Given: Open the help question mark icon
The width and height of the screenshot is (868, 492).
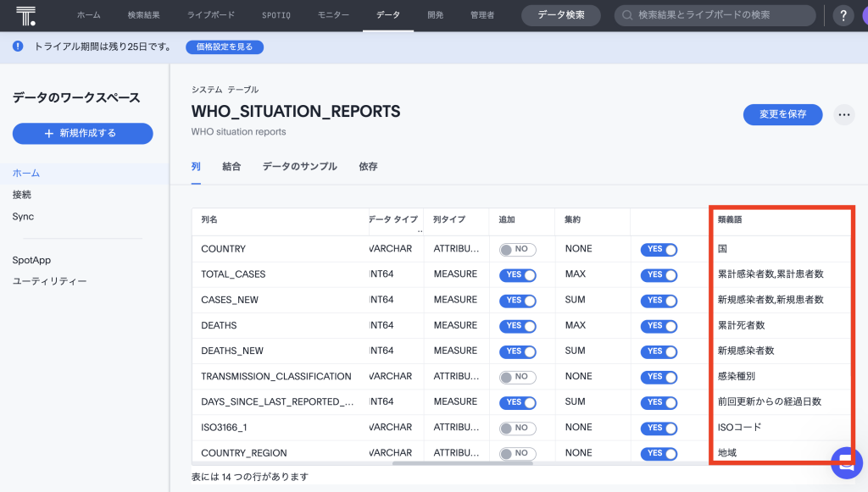Looking at the screenshot, I should (x=843, y=15).
